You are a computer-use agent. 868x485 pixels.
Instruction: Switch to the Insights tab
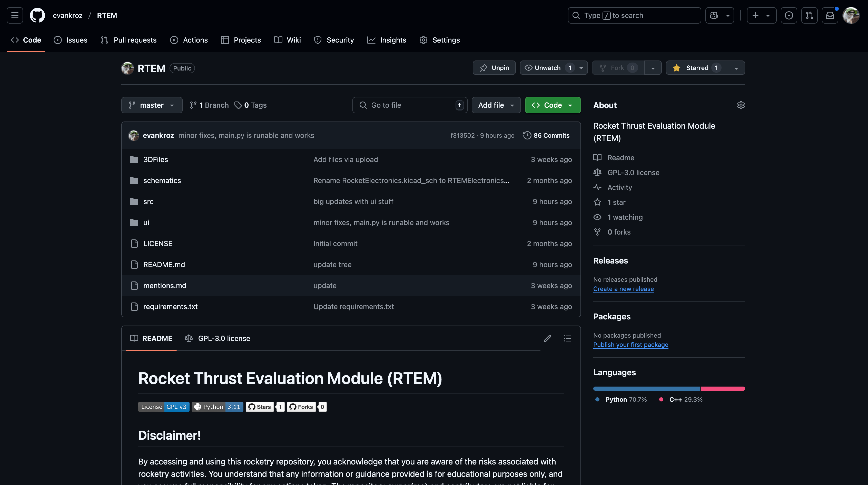pyautogui.click(x=387, y=40)
